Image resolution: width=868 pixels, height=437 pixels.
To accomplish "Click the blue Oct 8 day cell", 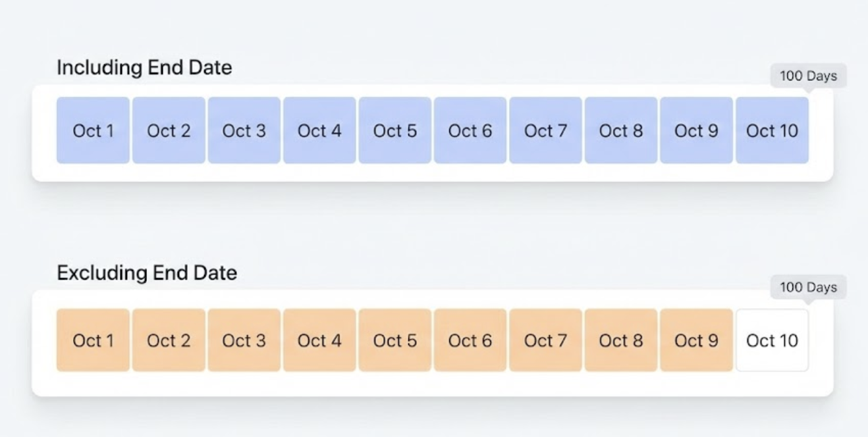I will coord(621,130).
